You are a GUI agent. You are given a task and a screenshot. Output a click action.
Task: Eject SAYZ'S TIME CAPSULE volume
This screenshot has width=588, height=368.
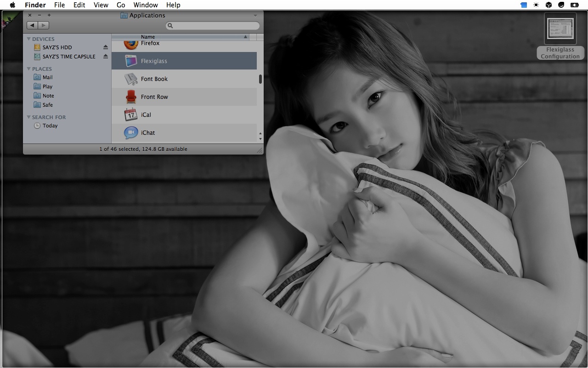tap(106, 57)
